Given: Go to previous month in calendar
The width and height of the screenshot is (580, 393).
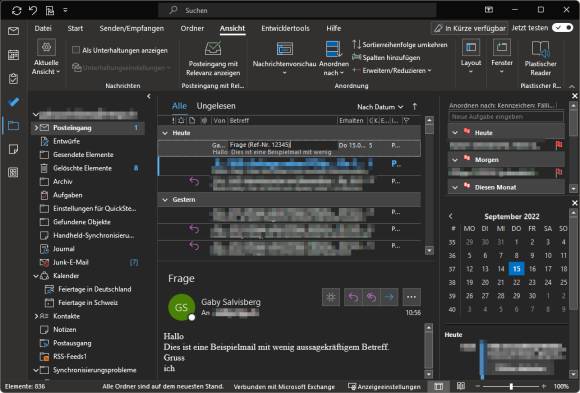Looking at the screenshot, I should pyautogui.click(x=451, y=216).
